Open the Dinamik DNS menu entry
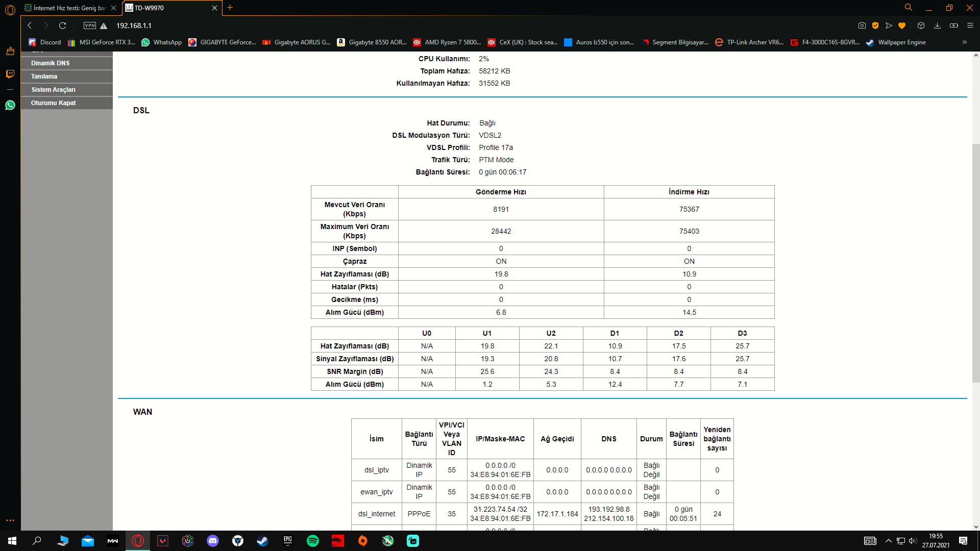 tap(50, 63)
